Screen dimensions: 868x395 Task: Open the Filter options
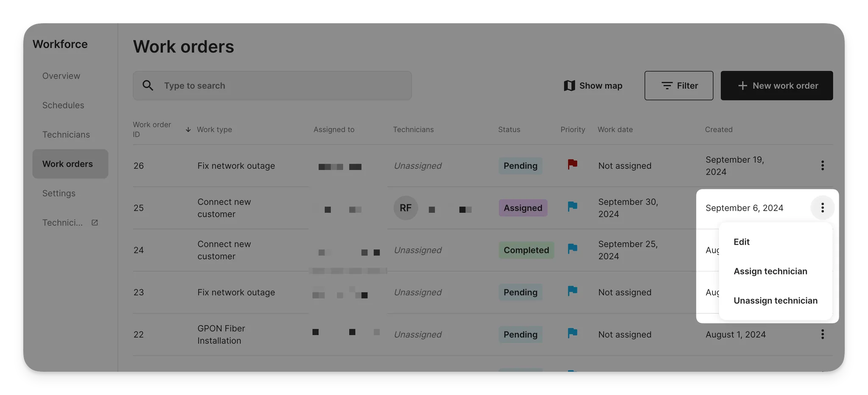point(679,86)
